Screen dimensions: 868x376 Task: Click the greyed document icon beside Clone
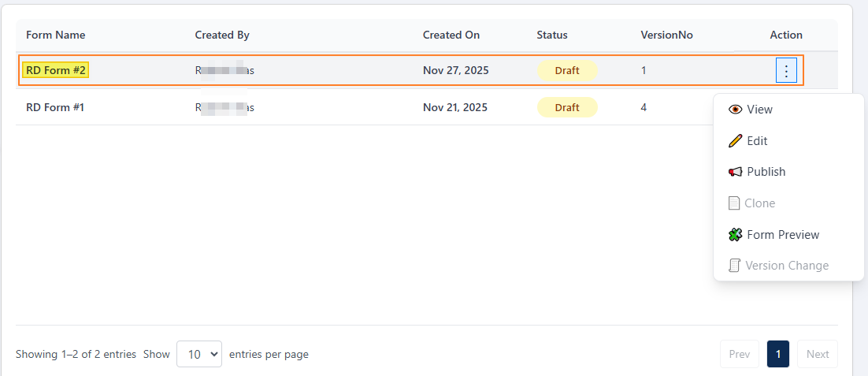coord(734,203)
